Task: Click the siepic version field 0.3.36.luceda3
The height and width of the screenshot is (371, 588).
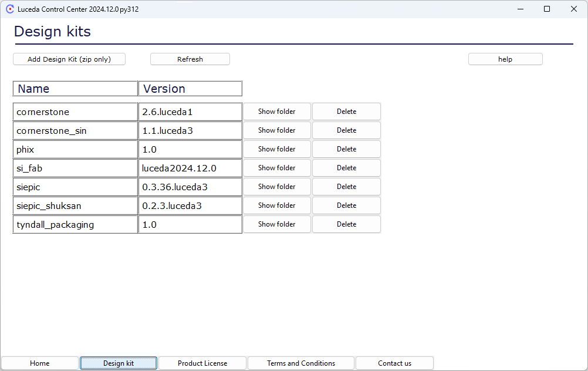Action: (x=190, y=187)
